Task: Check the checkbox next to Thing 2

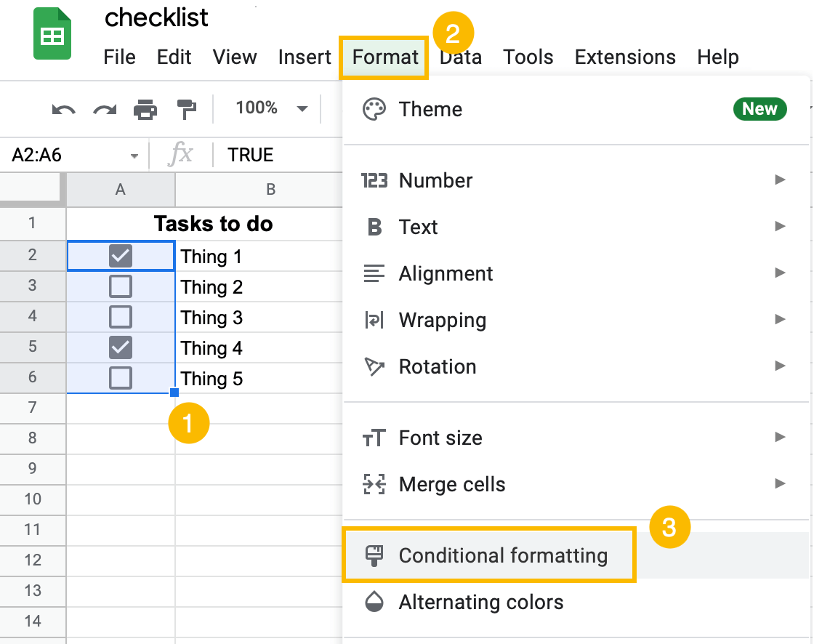Action: tap(120, 286)
